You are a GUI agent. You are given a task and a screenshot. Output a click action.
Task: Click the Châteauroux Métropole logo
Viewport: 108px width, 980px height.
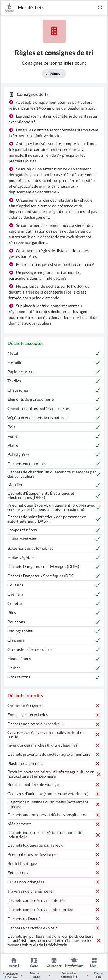tap(9, 7)
